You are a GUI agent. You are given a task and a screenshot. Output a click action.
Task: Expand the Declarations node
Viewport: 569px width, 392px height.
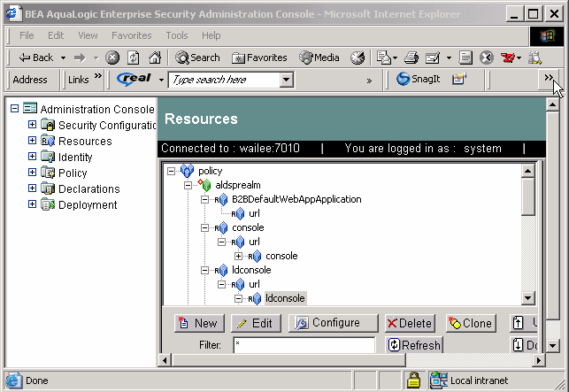[32, 188]
